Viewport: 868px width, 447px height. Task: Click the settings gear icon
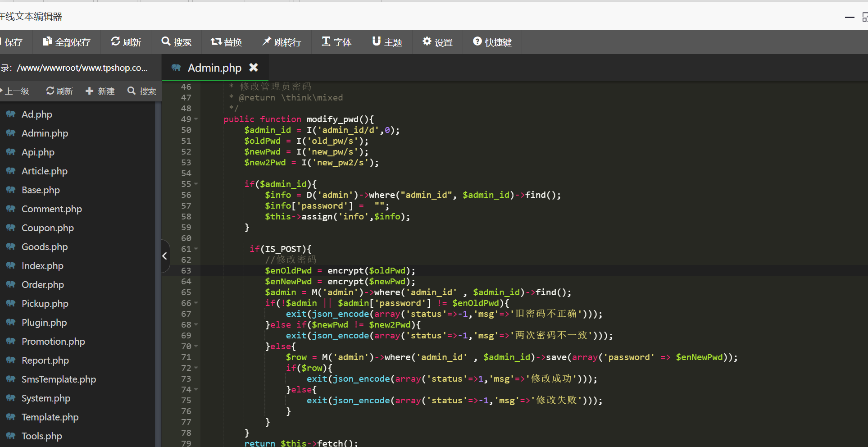(x=427, y=41)
